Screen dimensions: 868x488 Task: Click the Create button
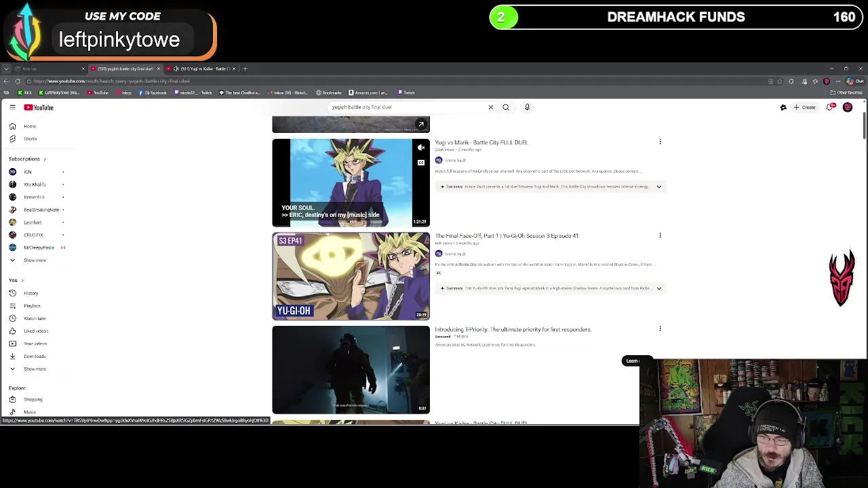tap(805, 107)
